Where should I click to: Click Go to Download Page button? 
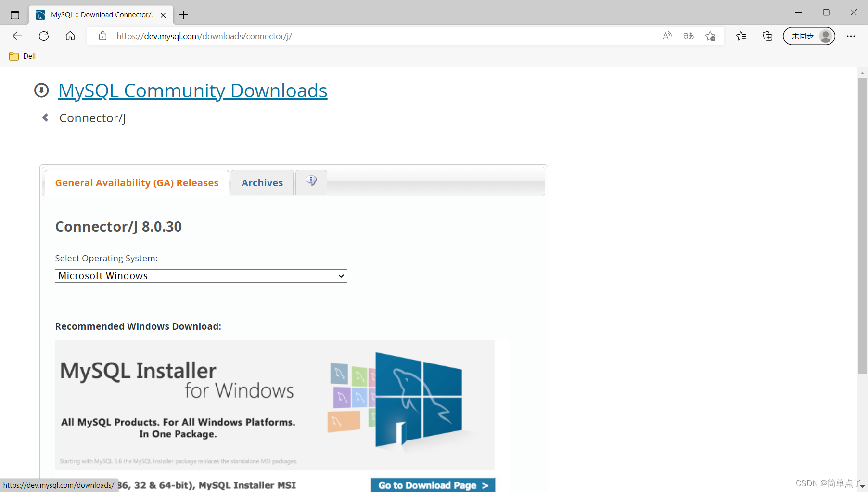433,485
